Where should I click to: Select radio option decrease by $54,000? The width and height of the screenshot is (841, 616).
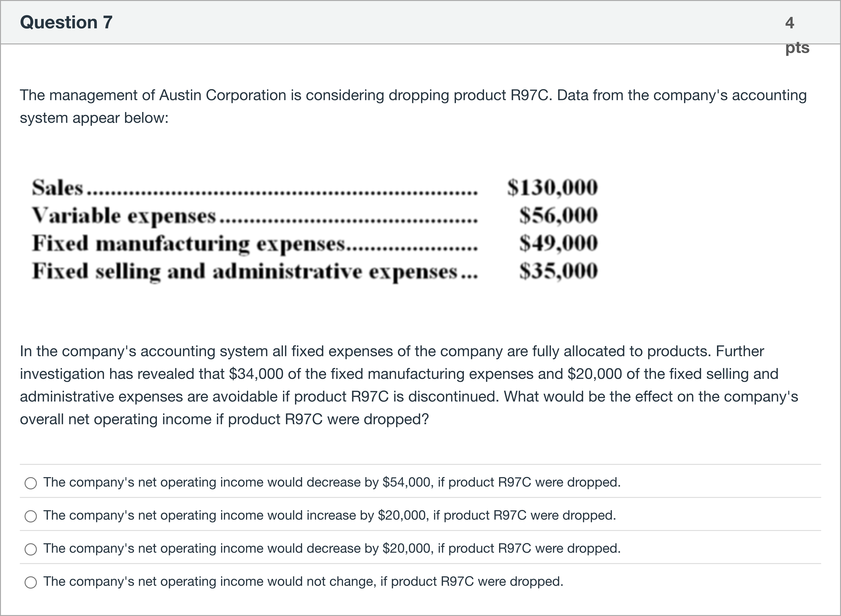(30, 483)
